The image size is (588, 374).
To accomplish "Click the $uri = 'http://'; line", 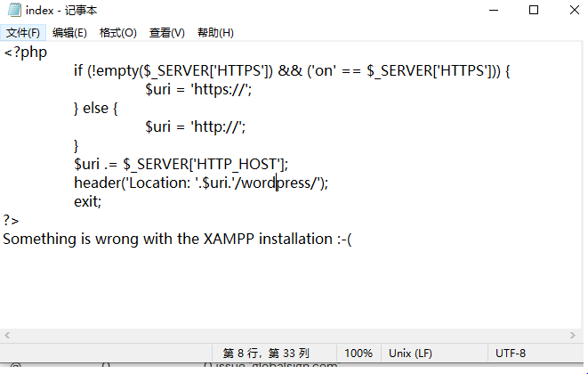I will [x=196, y=127].
